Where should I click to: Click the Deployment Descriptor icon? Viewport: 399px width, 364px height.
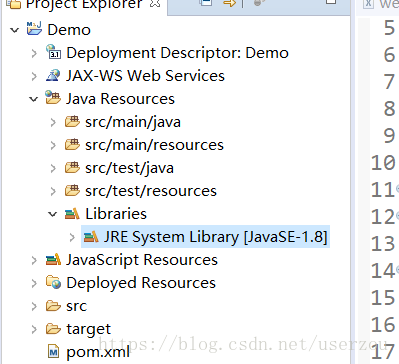point(53,52)
